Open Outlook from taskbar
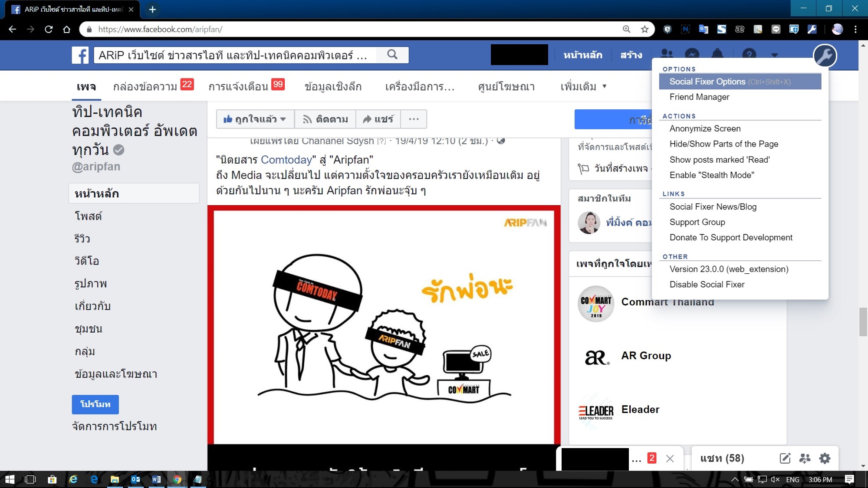Screen dimensions: 868x488 [135, 479]
